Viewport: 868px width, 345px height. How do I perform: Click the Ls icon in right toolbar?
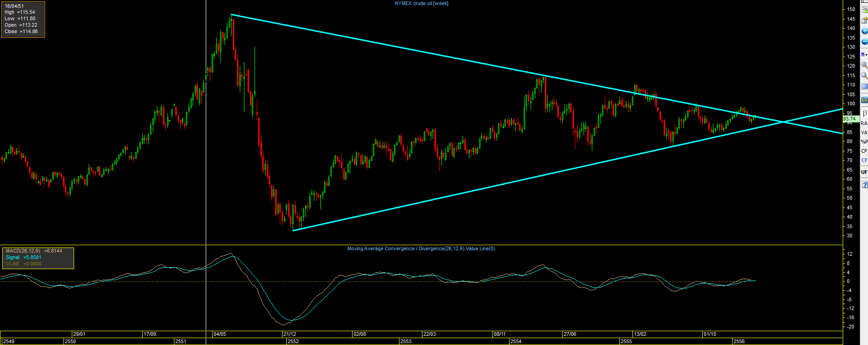pos(864,100)
